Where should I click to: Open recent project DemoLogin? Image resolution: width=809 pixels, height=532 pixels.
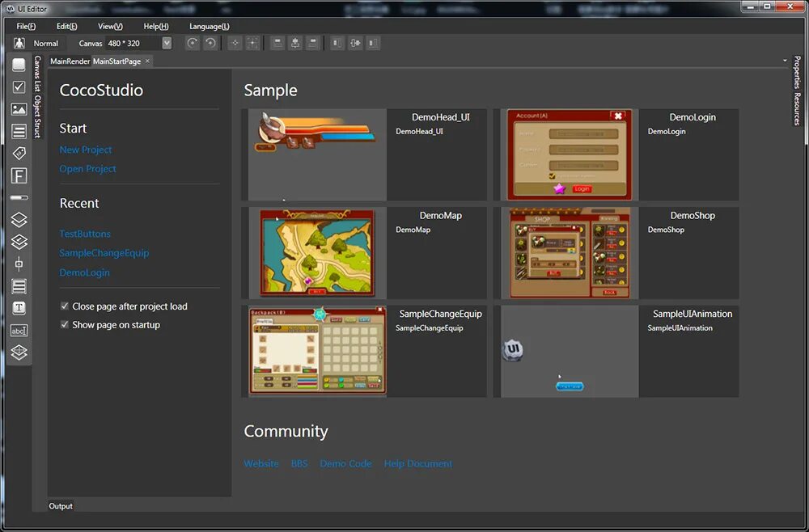point(85,272)
